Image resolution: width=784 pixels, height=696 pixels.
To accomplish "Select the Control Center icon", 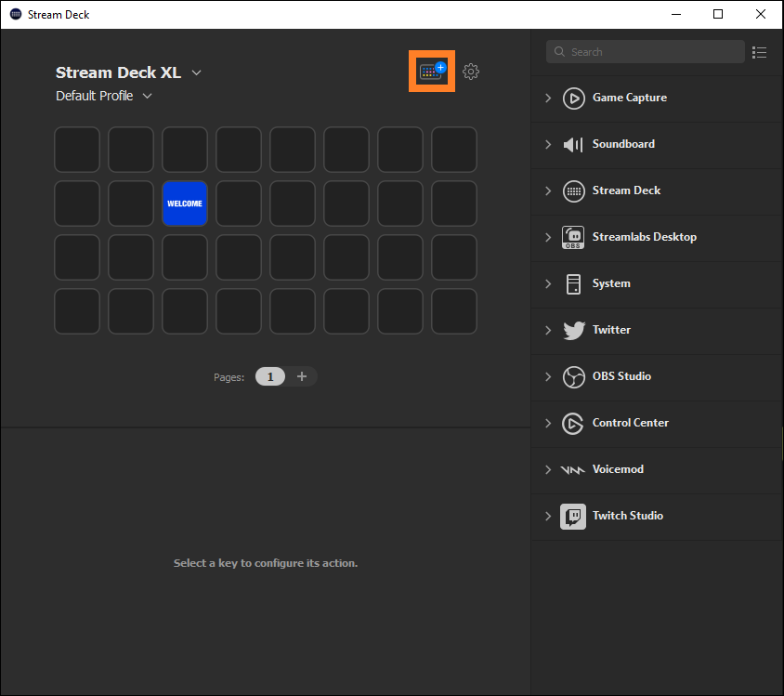I will tap(574, 423).
